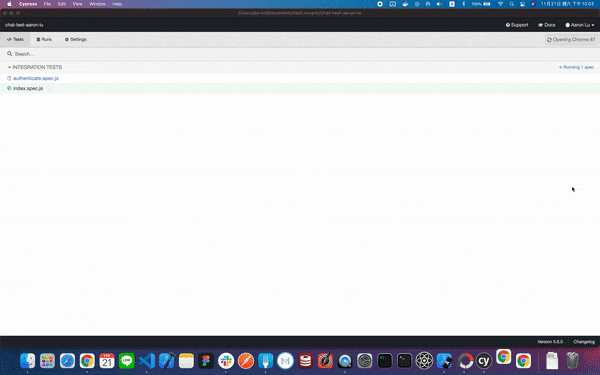The image size is (600, 375).
Task: Click the battery status in menu bar
Action: 481,4
